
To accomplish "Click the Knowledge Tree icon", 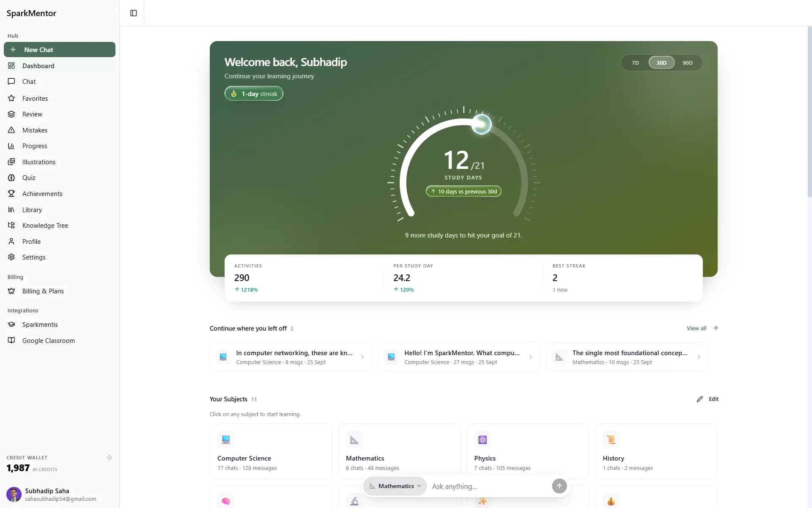I will click(11, 225).
